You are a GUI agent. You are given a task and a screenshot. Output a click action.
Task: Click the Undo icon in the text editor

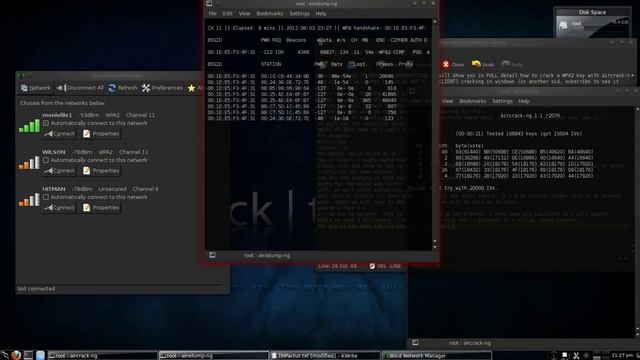[476, 64]
